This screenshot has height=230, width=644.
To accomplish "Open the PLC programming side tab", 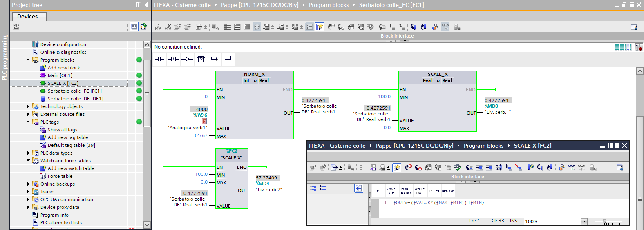I will pos(4,57).
